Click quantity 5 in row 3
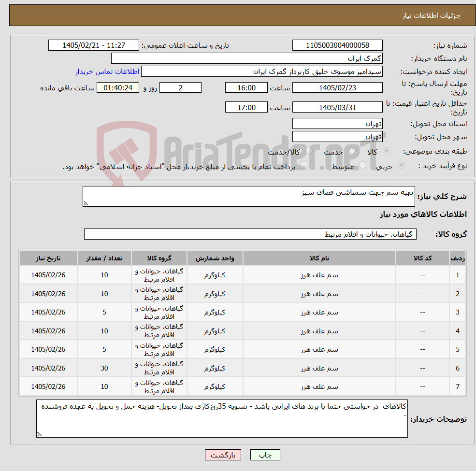 coord(104,312)
